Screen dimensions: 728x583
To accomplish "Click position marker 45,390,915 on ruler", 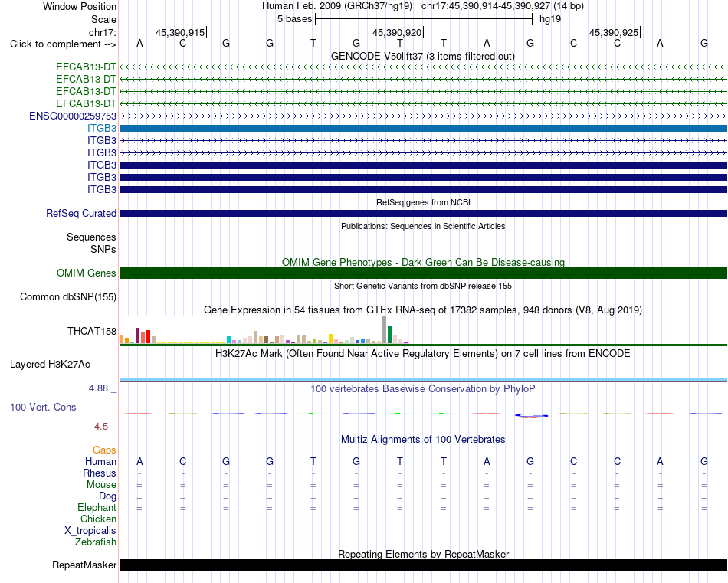I will 180,32.
